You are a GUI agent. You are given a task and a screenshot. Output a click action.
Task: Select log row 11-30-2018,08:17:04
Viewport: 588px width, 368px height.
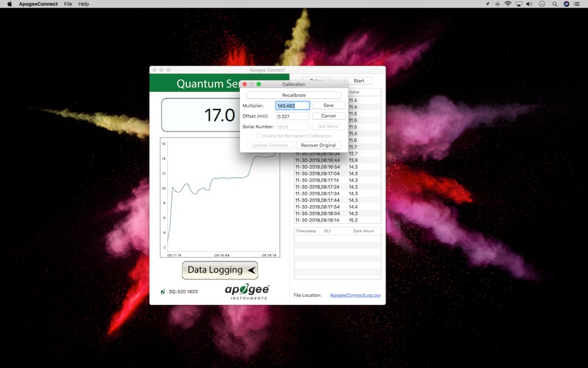point(337,174)
